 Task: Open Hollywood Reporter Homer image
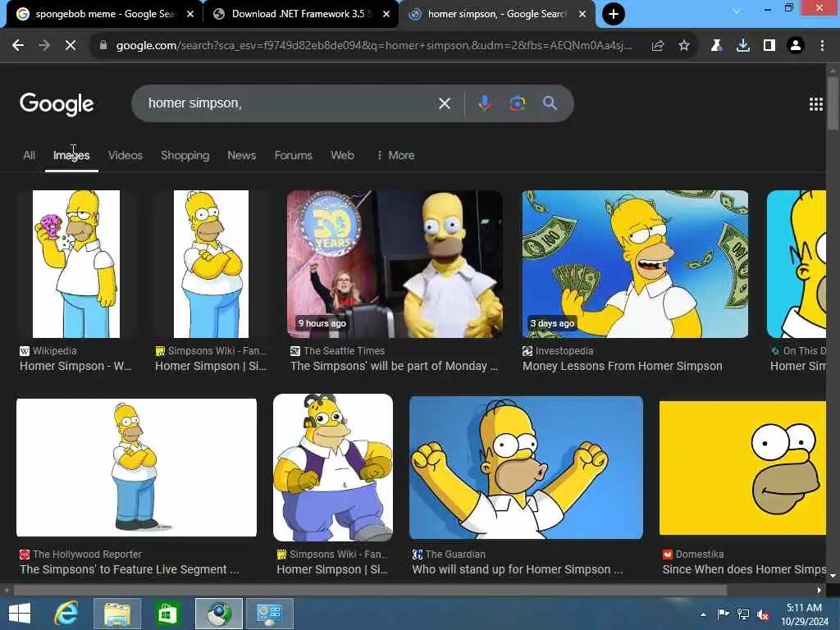137,467
